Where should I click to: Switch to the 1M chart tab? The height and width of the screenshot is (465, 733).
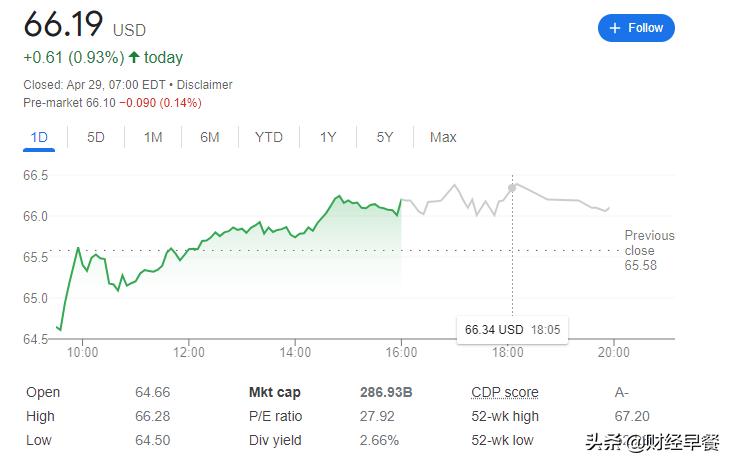(x=152, y=137)
